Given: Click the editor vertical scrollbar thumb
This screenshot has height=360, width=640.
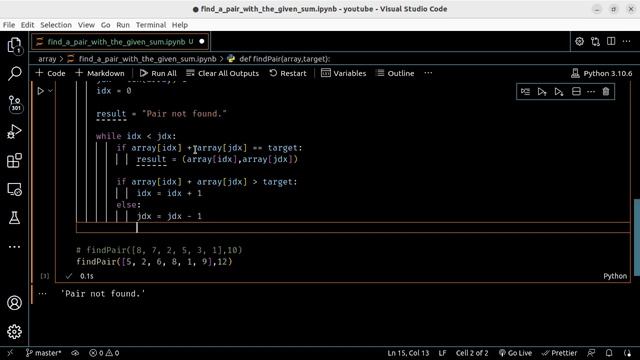Looking at the screenshot, I should pos(636,238).
